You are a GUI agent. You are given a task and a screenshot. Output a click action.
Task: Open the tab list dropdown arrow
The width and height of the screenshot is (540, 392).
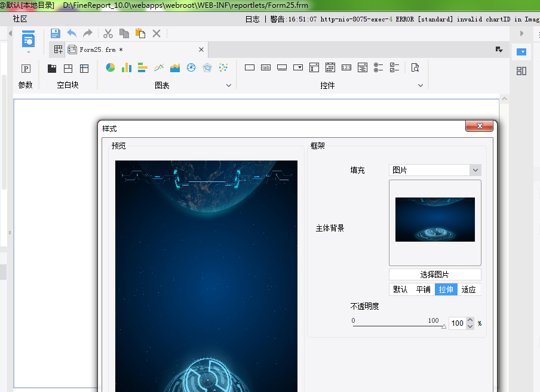pos(499,50)
